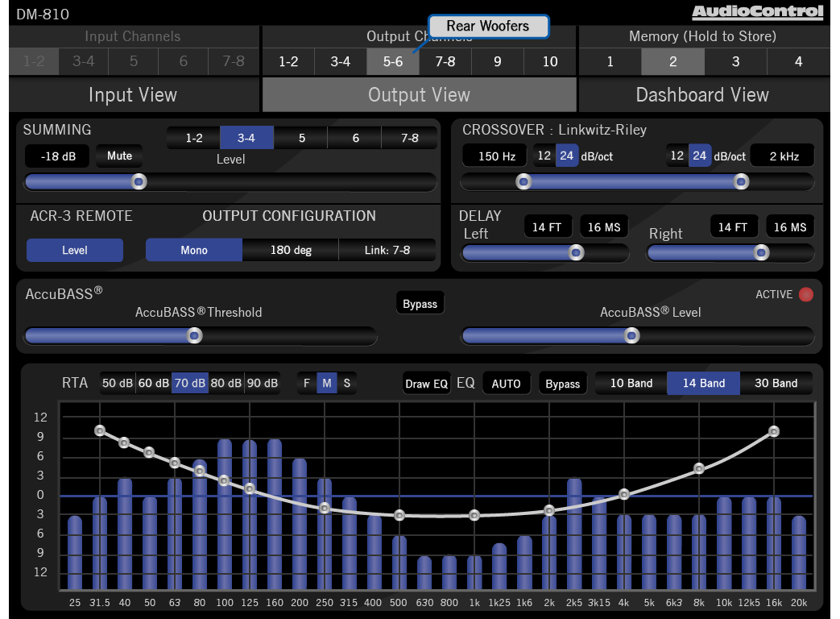Select the EQ curve point at 16k
Screen dimensions: 840x619
[x=774, y=431]
